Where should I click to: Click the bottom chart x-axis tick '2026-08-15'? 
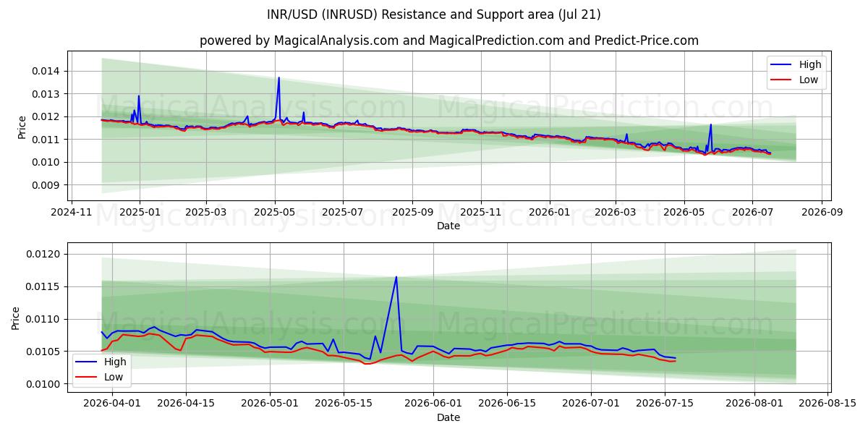click(829, 404)
